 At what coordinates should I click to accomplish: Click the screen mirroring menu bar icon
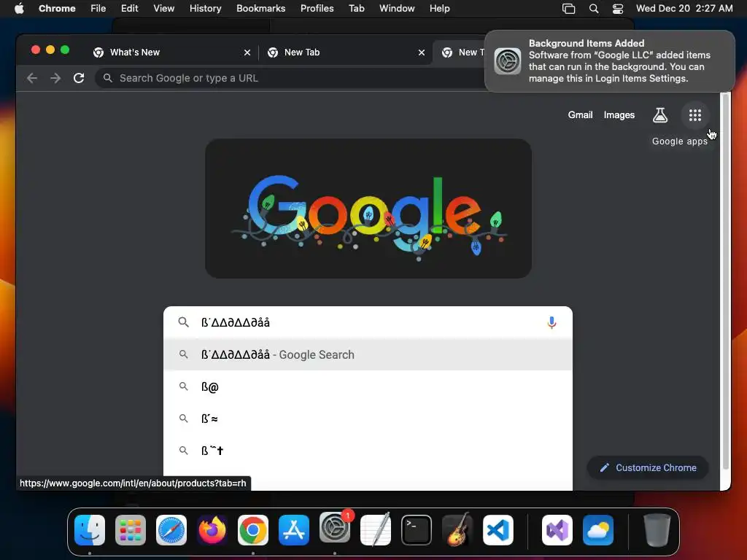coord(568,9)
